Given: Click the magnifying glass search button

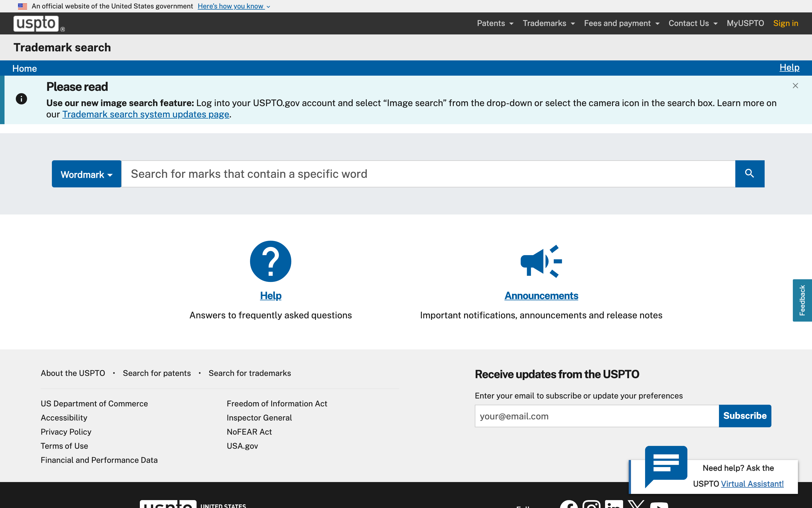Looking at the screenshot, I should click(750, 174).
